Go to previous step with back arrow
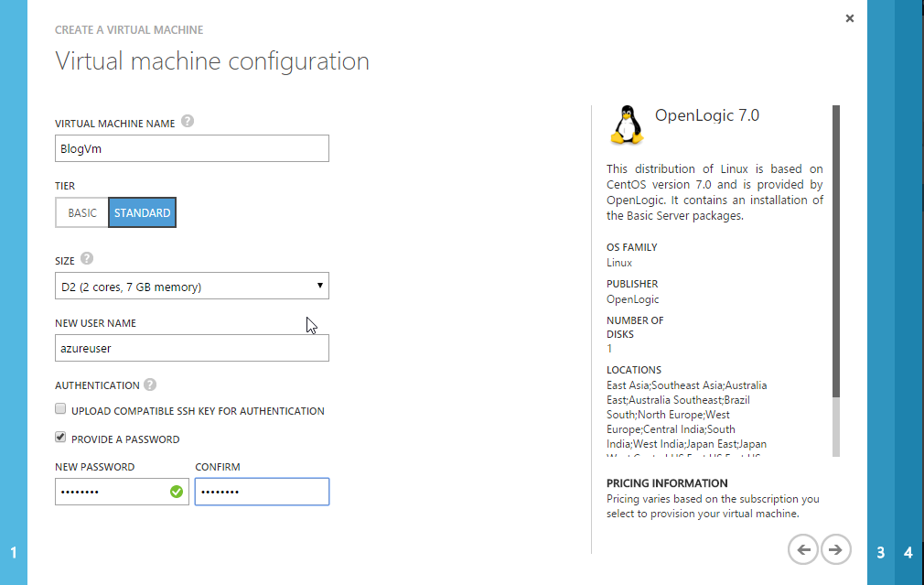This screenshot has width=924, height=585. click(x=803, y=550)
